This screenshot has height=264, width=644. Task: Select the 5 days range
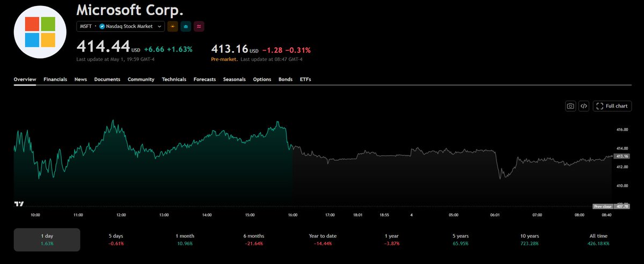click(x=115, y=240)
